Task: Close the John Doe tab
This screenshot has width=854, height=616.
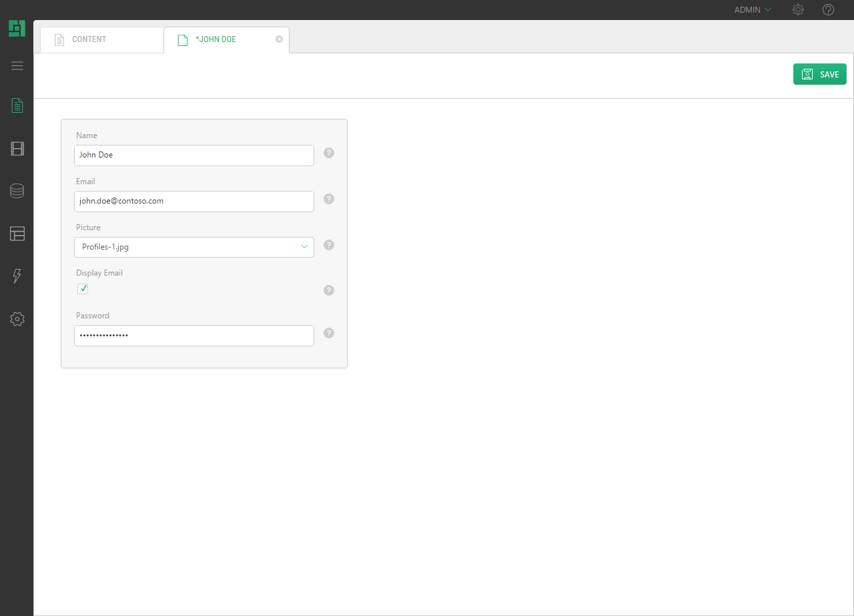Action: click(279, 39)
